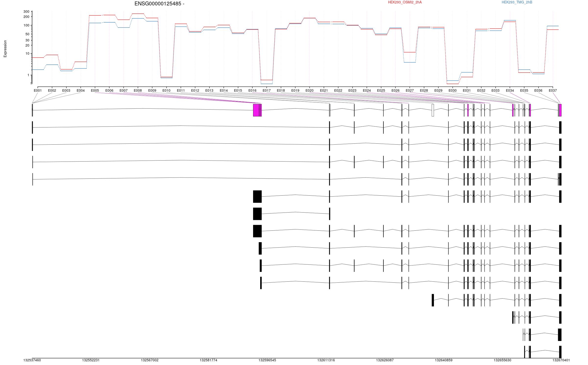The height and width of the screenshot is (365, 588).
Task: Click exon label E031
Action: tap(467, 90)
